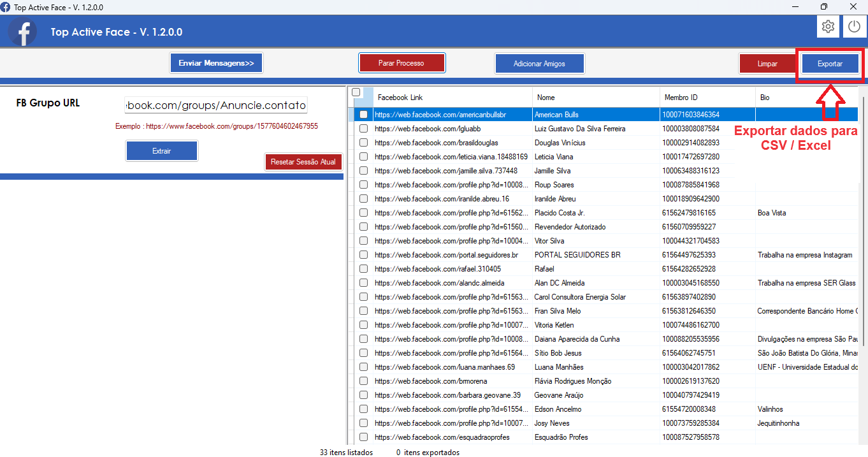Click the name Daiana Aparecida da Cunha
The image size is (868, 457).
tap(577, 339)
